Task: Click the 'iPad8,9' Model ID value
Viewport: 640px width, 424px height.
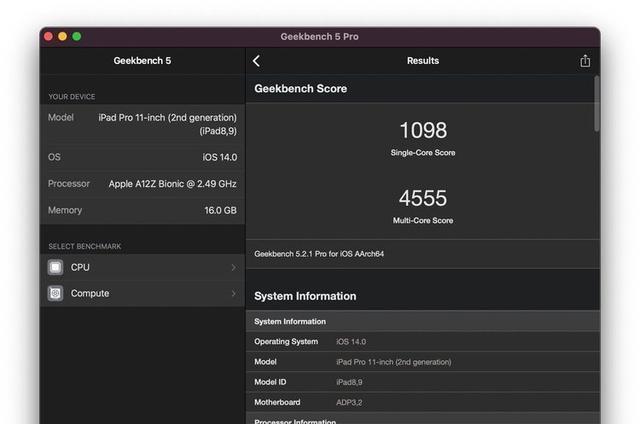Action: (349, 382)
